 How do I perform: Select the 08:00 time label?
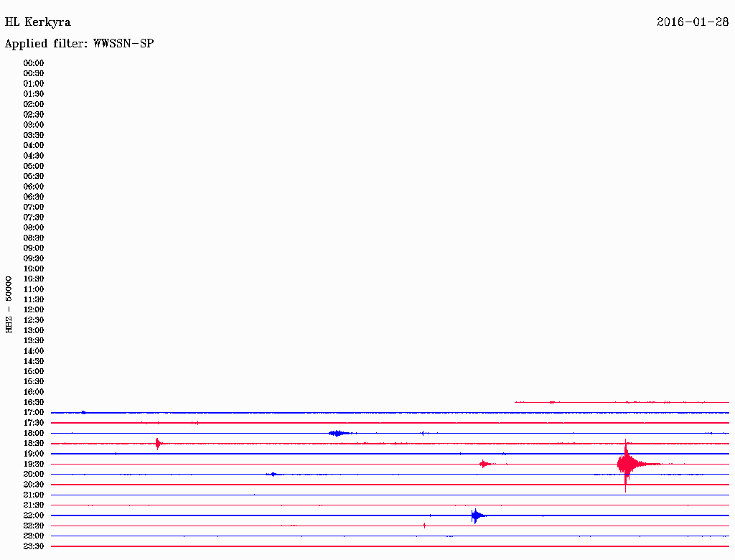coord(34,228)
